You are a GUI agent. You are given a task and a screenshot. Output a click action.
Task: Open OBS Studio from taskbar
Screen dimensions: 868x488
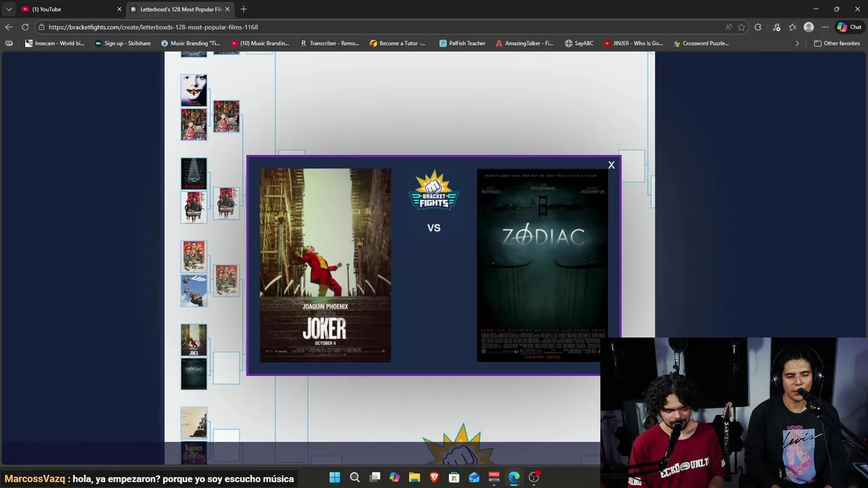click(x=534, y=477)
